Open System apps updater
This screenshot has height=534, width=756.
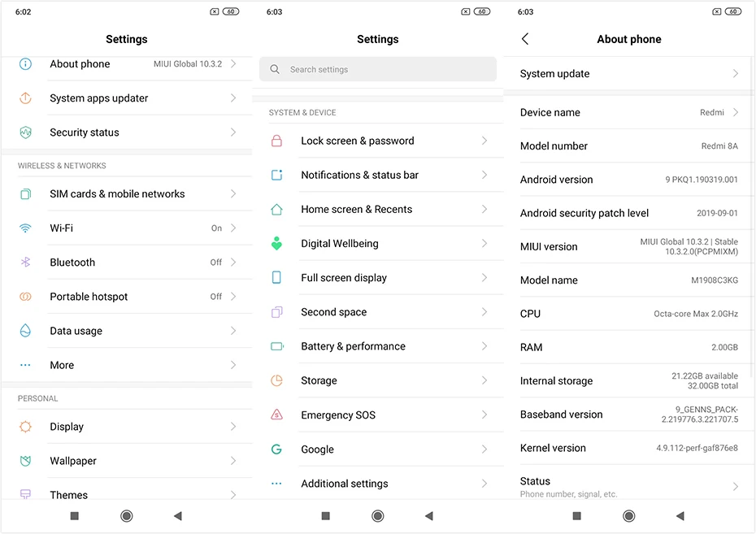coord(128,98)
